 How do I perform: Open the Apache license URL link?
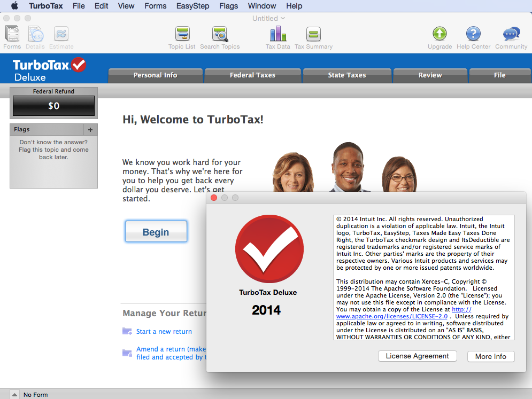click(x=392, y=316)
